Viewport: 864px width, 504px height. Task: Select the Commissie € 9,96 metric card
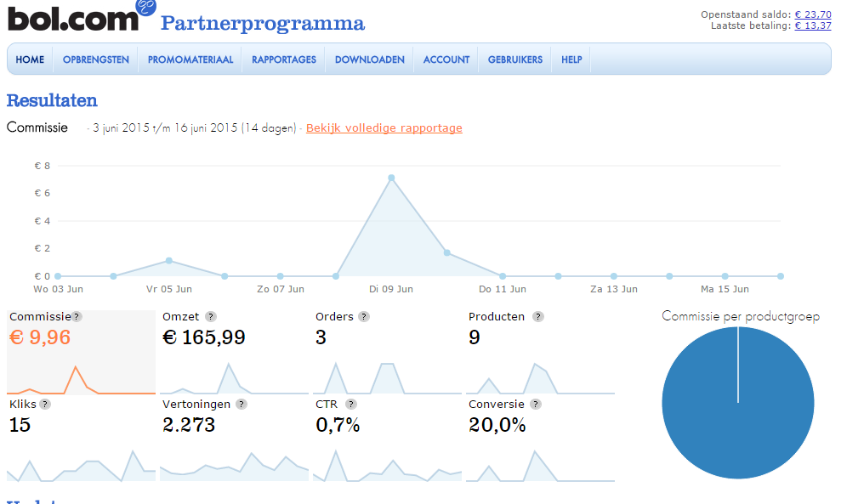click(81, 353)
